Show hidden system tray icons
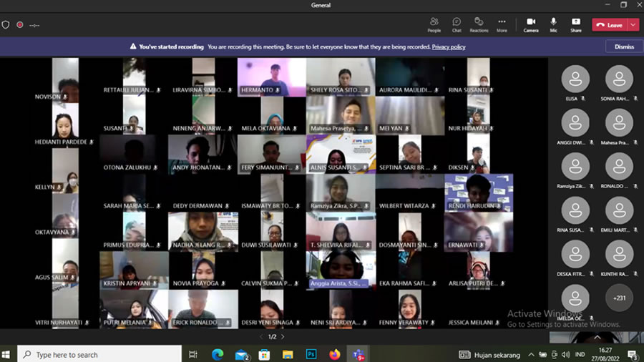The height and width of the screenshot is (362, 644). pos(531,354)
